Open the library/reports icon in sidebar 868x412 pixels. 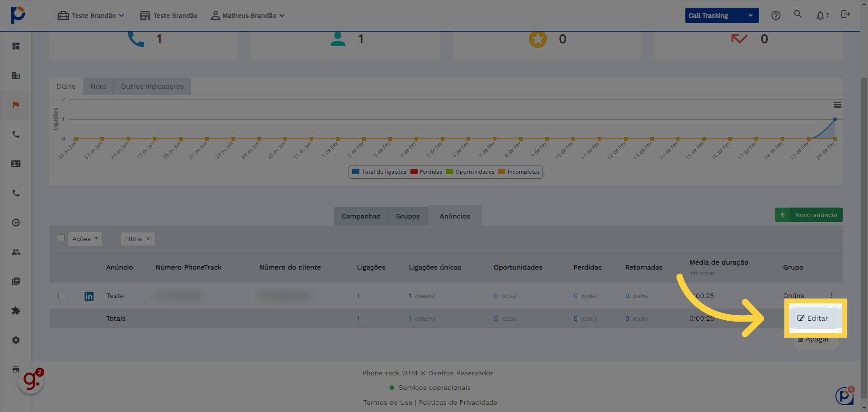point(16,281)
